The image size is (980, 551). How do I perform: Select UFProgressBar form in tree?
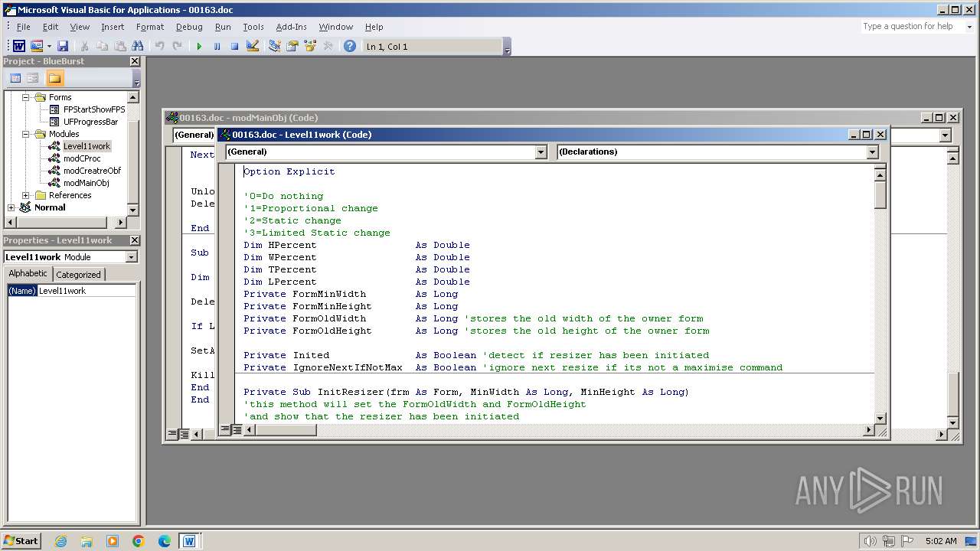(91, 122)
